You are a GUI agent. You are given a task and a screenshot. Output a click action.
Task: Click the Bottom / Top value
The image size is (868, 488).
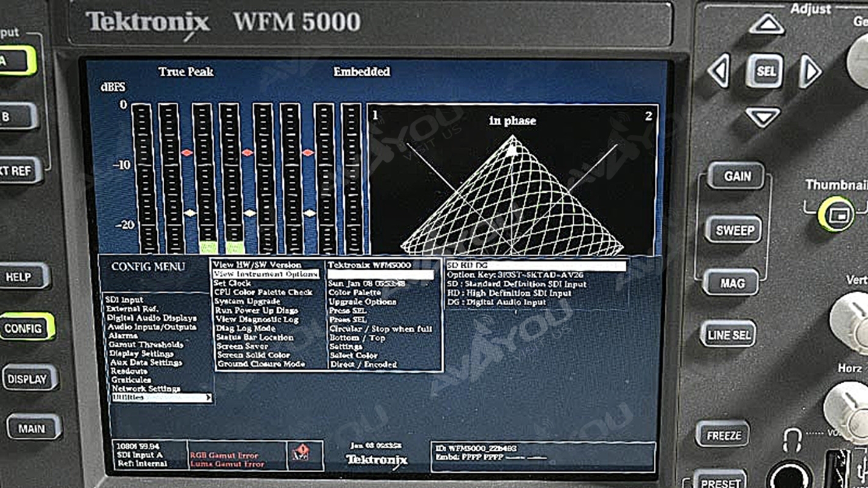click(357, 337)
